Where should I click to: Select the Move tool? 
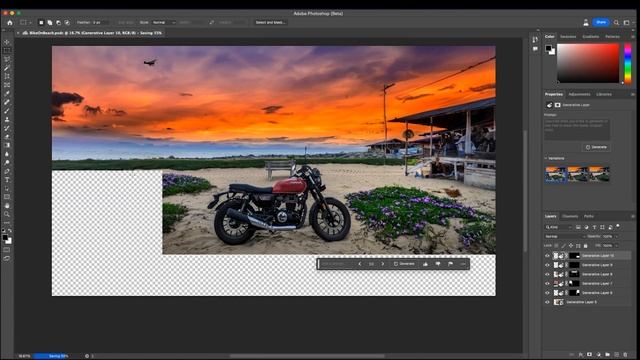point(7,42)
